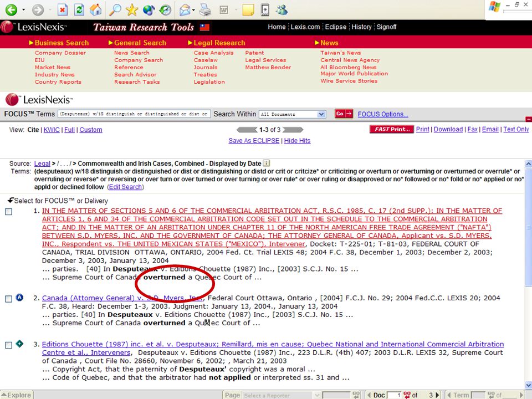The width and height of the screenshot is (532, 399).
Task: Click the green diamond signal icon for result 3
Action: (20, 344)
